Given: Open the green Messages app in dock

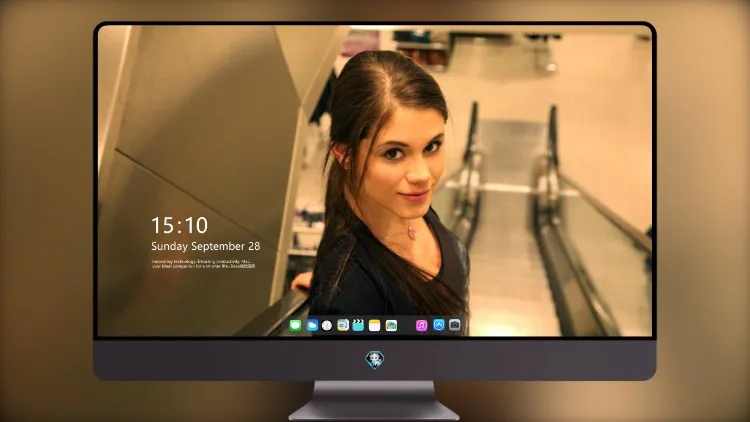Looking at the screenshot, I should (x=295, y=326).
